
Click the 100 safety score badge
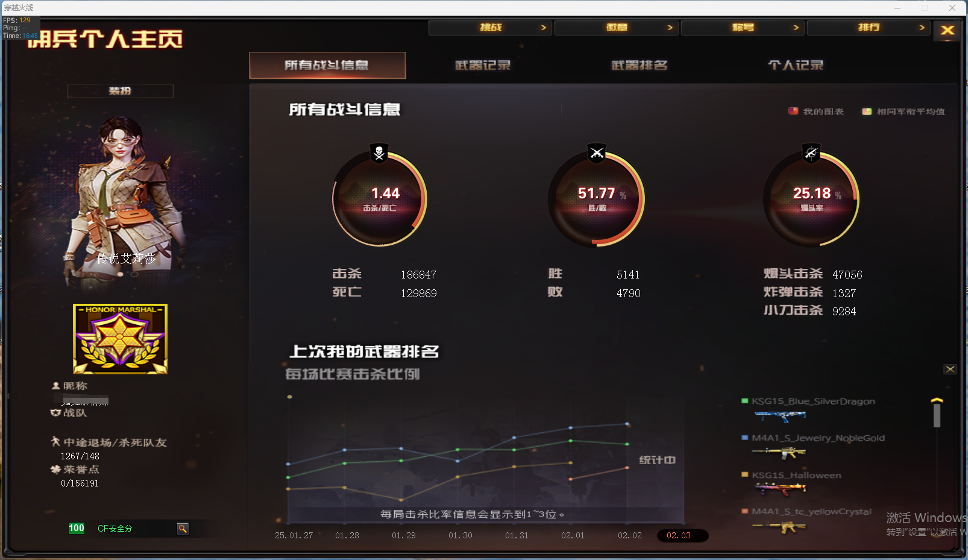pyautogui.click(x=77, y=529)
